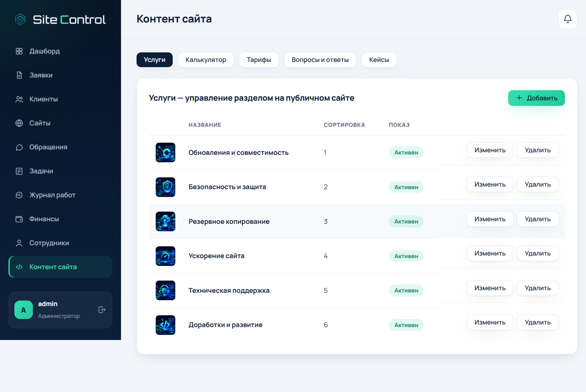Click the Название column header
The width and height of the screenshot is (586, 392).
(205, 125)
